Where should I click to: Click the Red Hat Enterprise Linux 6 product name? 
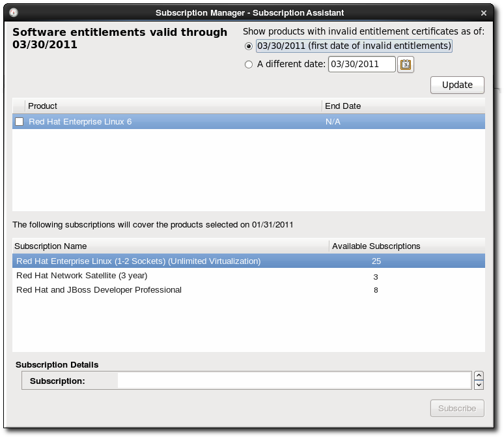(x=80, y=122)
